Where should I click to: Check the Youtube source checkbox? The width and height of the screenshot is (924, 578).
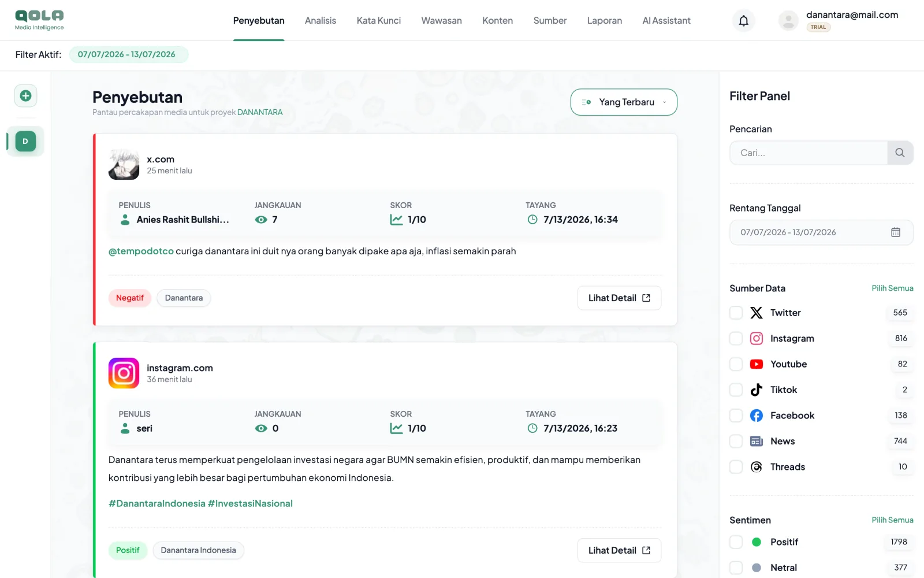coord(736,364)
